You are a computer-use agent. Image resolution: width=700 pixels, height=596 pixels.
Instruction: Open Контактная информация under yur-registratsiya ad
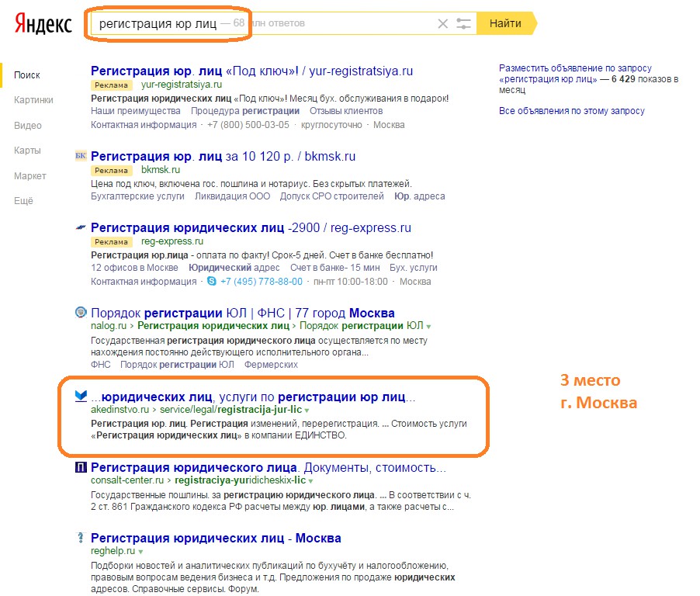click(x=144, y=125)
